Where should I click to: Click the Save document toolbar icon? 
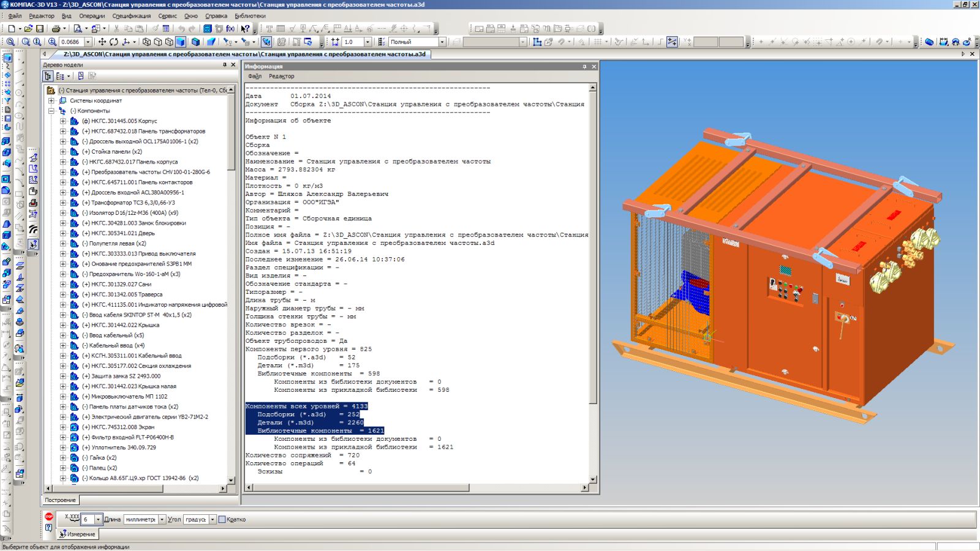[40, 28]
